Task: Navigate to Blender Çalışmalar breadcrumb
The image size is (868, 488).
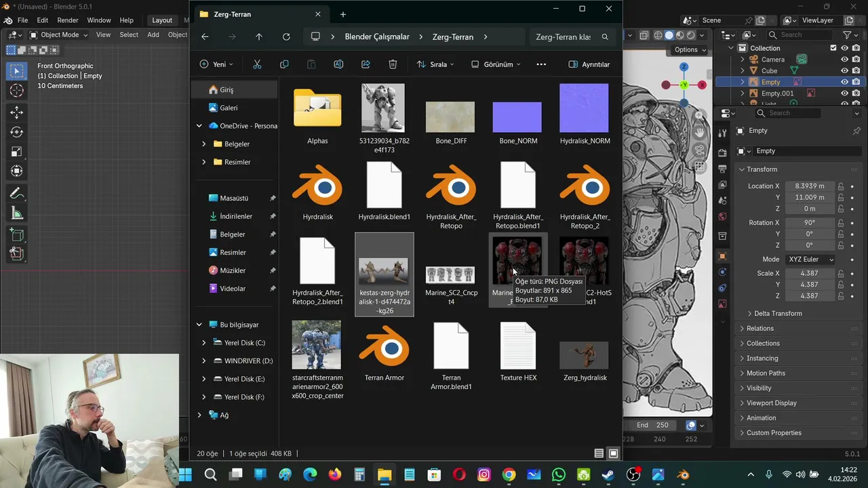Action: [x=377, y=37]
